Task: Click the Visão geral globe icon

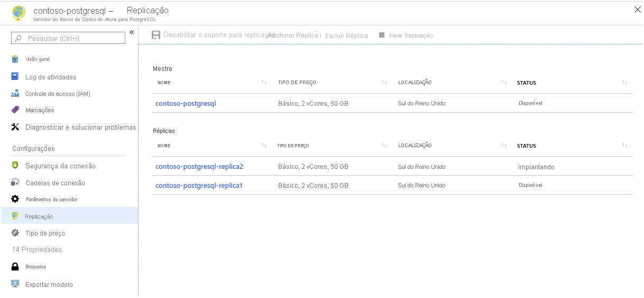Action: click(x=15, y=59)
